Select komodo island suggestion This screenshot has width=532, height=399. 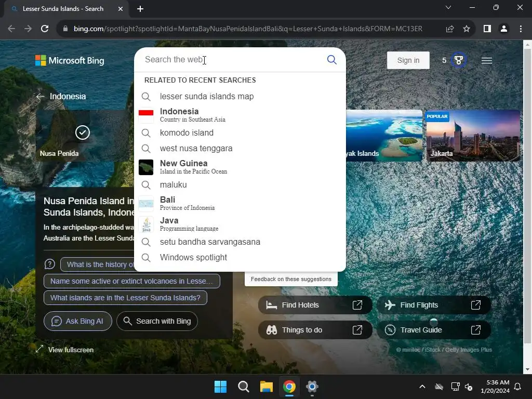click(240, 132)
